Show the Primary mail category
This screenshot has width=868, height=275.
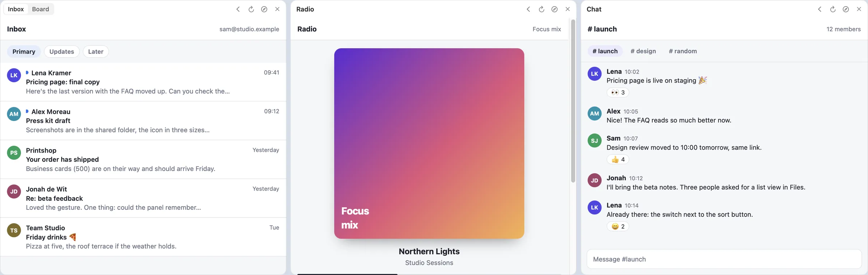24,51
